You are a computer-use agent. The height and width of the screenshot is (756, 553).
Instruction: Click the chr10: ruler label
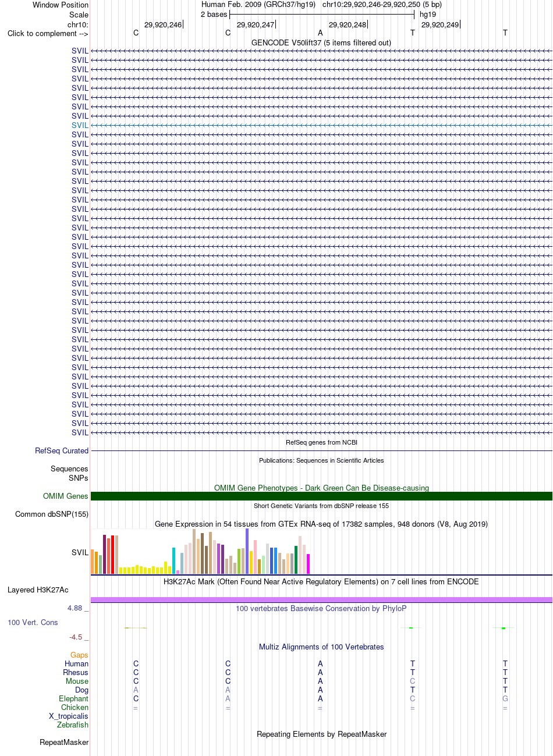coord(78,24)
